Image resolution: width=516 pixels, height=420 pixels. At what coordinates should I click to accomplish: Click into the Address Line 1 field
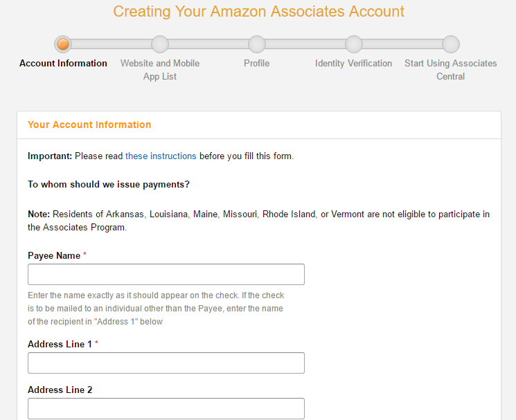[x=166, y=363]
